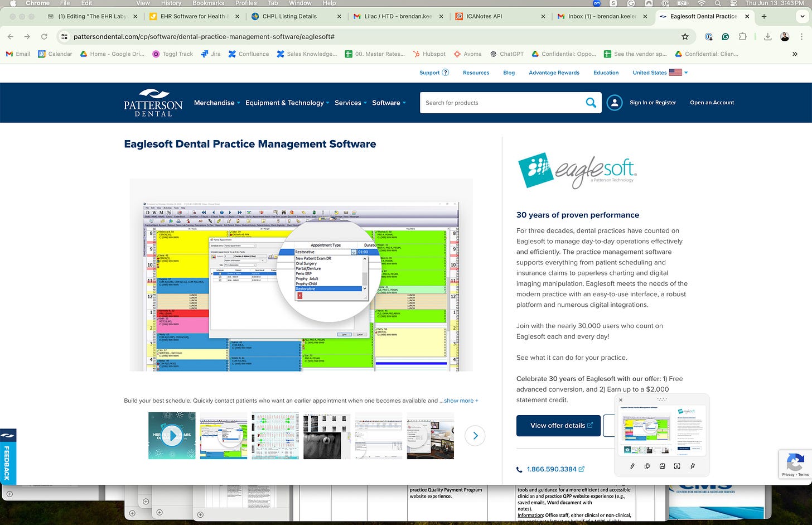
Task: Click the Chrome profile avatar
Action: (785, 36)
